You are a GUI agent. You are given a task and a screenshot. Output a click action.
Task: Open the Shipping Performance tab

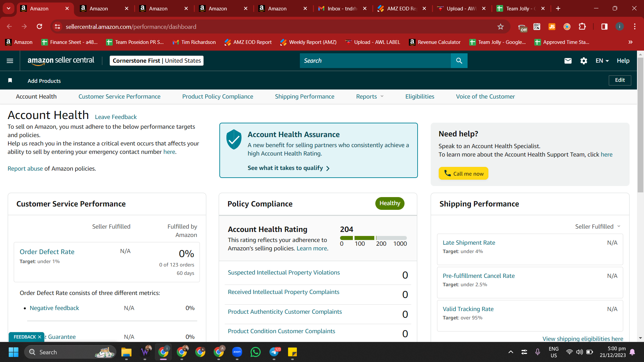point(305,97)
